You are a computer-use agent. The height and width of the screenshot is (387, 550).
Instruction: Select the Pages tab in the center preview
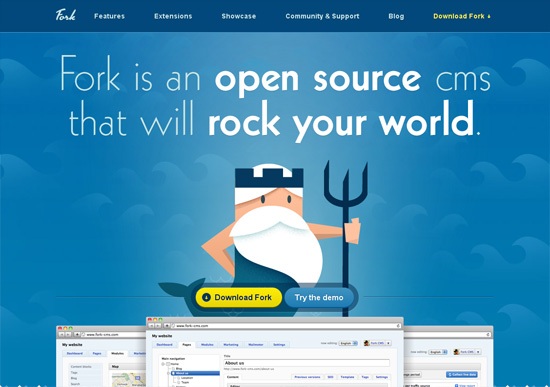click(x=187, y=345)
